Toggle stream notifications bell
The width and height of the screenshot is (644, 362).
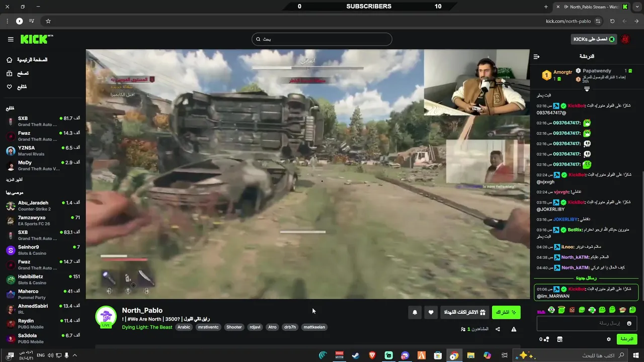click(x=415, y=312)
